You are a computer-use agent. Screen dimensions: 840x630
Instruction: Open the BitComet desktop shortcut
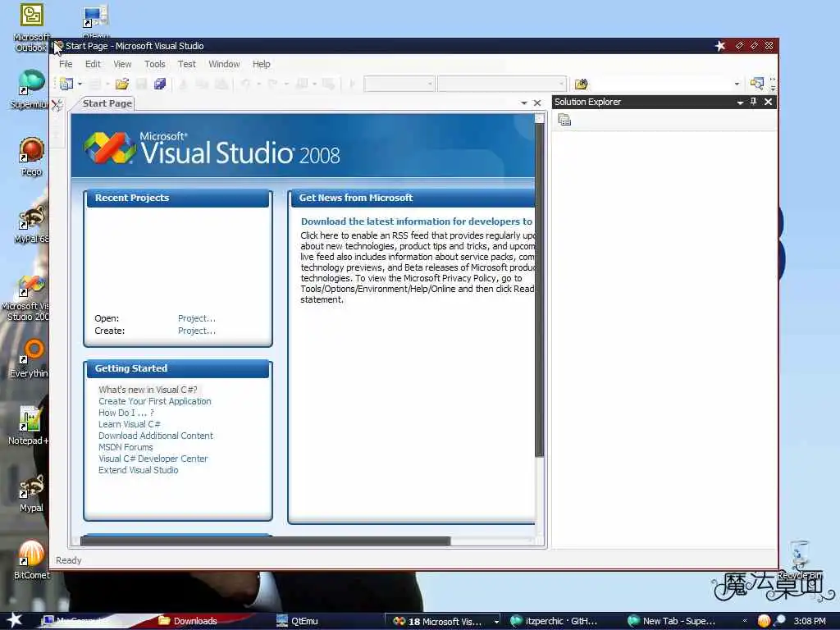pyautogui.click(x=31, y=560)
